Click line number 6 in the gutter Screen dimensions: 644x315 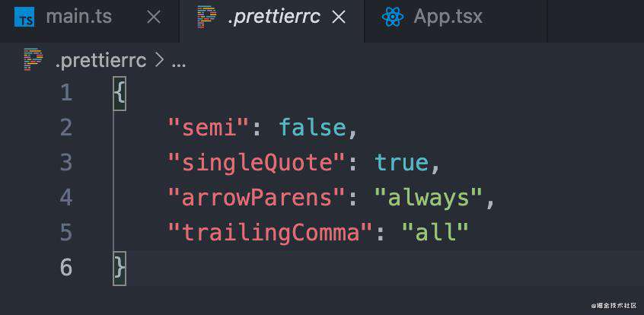click(66, 267)
